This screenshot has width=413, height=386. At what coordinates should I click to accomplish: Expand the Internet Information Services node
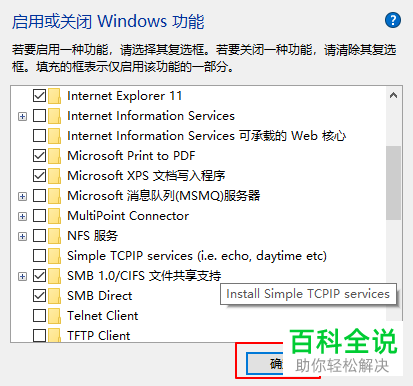(x=22, y=116)
